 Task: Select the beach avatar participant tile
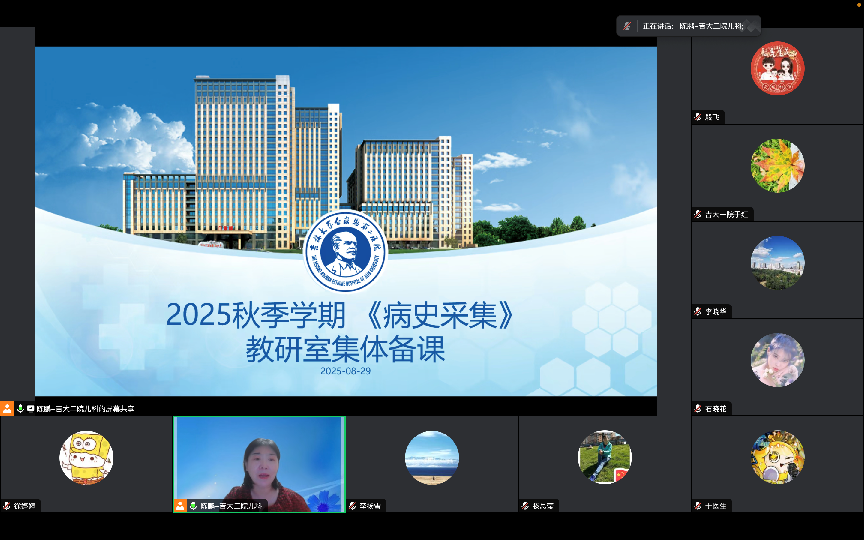tap(431, 457)
